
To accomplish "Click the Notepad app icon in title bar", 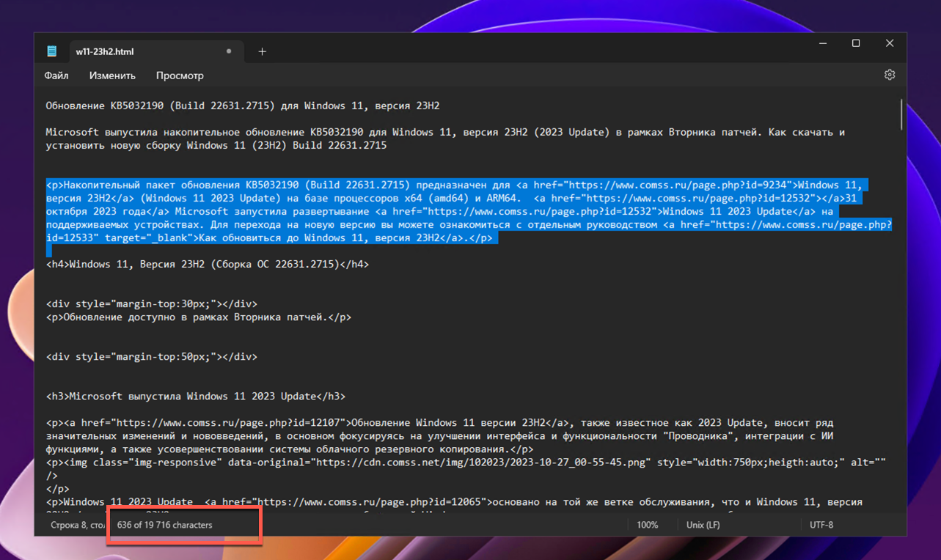I will pyautogui.click(x=52, y=51).
